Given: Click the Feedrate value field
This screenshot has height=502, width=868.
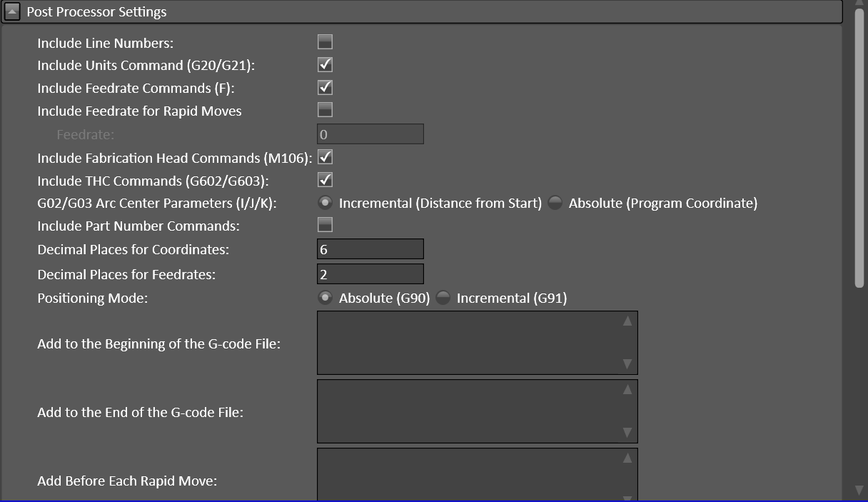Looking at the screenshot, I should 370,134.
